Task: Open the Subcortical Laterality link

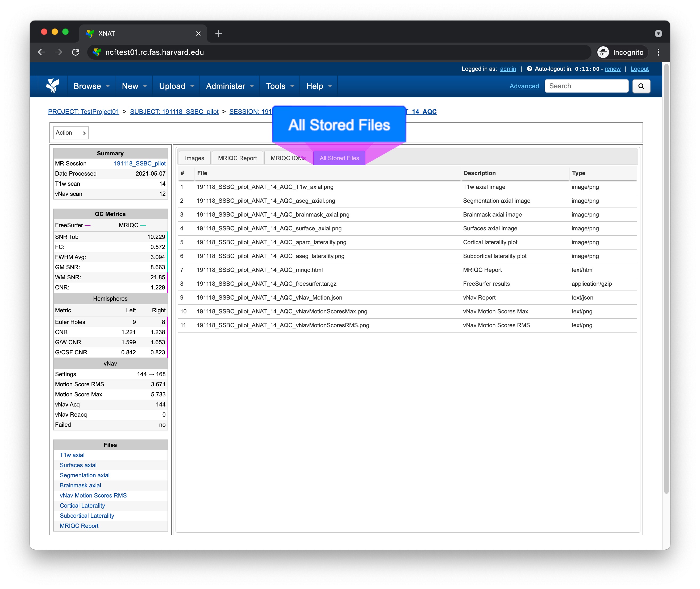Action: pyautogui.click(x=87, y=516)
